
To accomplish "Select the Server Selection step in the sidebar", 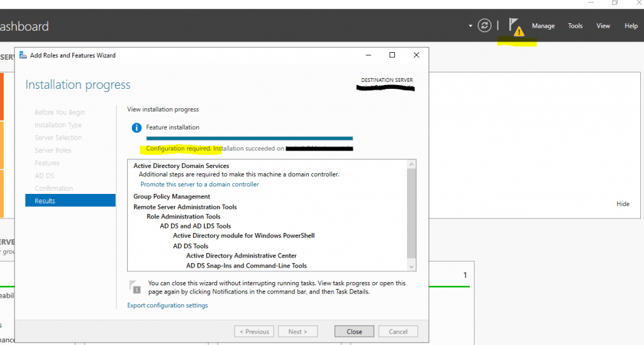I will pos(58,137).
